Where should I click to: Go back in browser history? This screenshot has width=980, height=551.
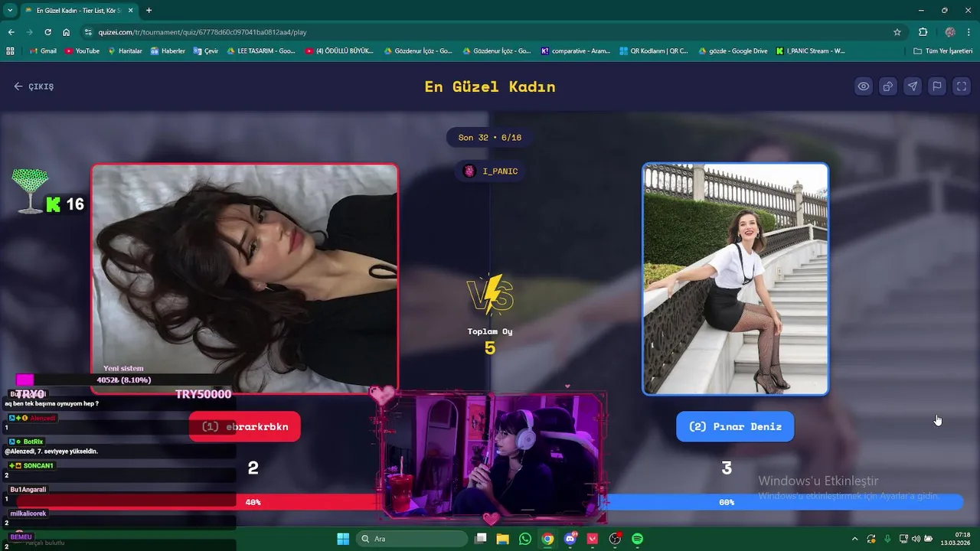pos(11,32)
